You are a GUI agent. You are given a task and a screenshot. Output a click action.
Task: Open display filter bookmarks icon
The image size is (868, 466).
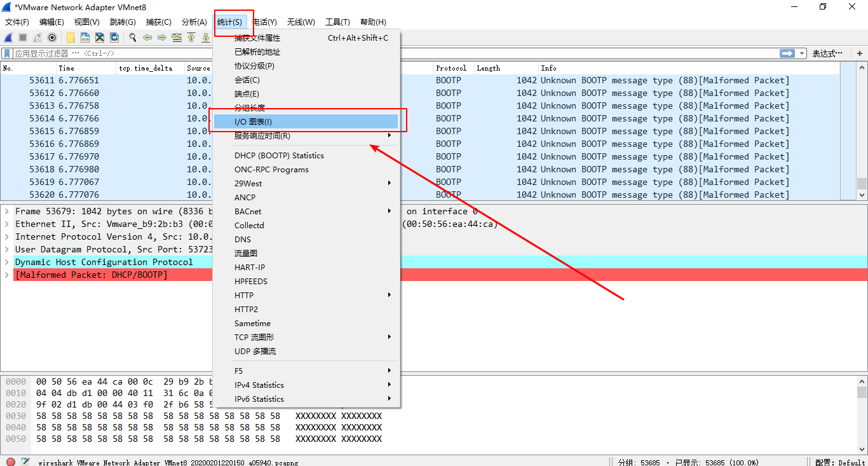[x=8, y=53]
